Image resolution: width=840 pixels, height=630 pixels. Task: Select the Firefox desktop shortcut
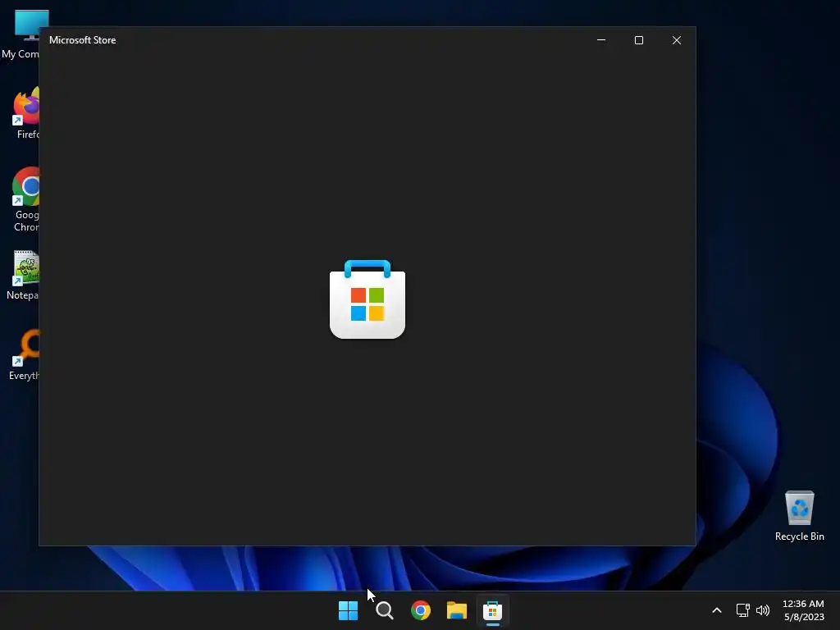[25, 113]
